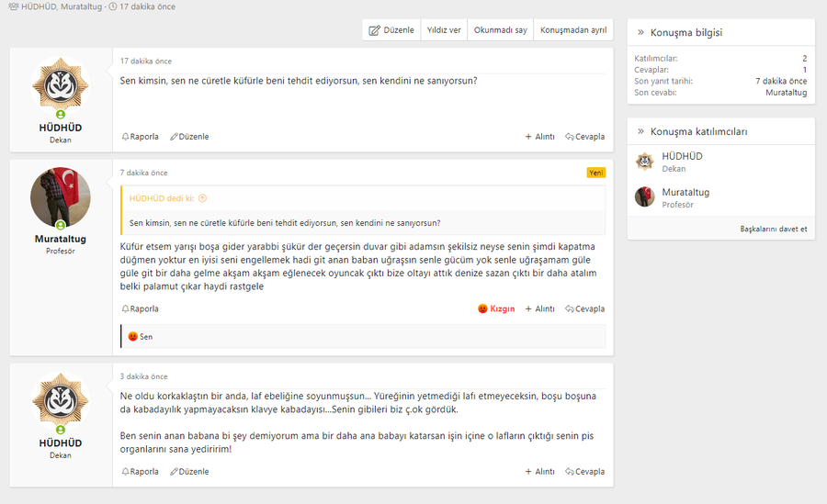Screen dimensions: 827x504
Task: Click the 3 dakika önce timestamp on the last message
Action: point(143,377)
